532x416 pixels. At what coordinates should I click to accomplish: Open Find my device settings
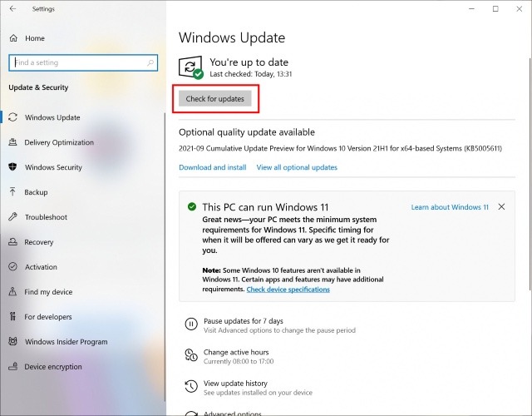[x=48, y=292]
